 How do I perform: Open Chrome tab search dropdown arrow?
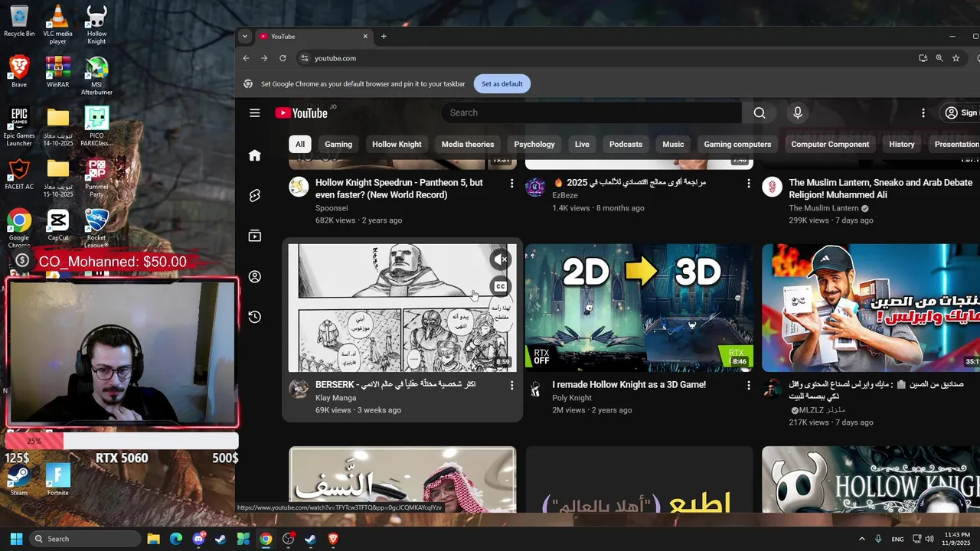click(244, 36)
